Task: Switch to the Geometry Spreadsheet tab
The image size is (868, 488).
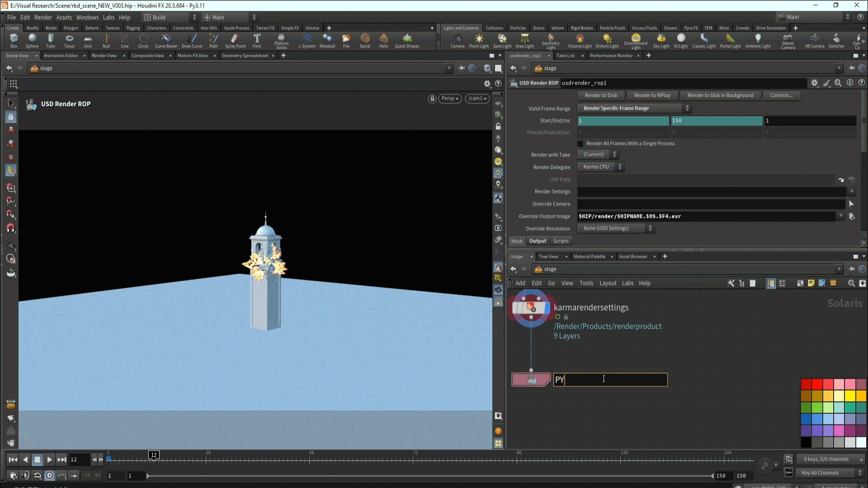Action: 245,56
